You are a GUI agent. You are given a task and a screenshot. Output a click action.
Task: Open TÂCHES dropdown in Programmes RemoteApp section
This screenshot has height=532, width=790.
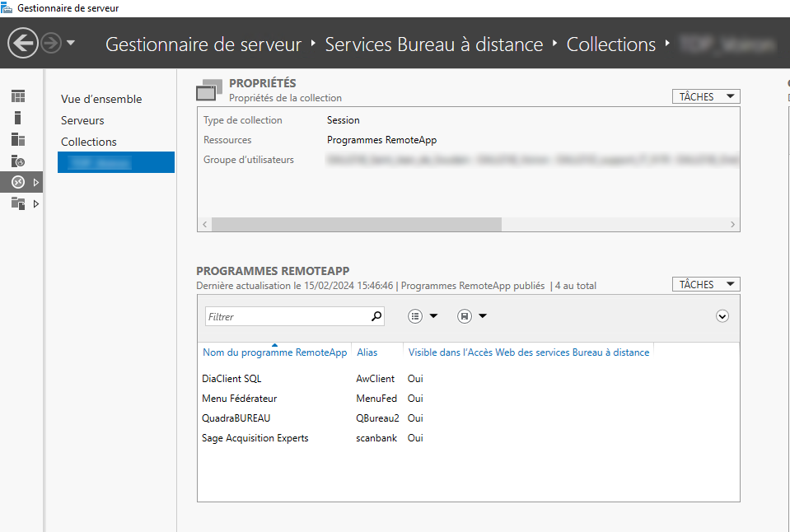706,285
